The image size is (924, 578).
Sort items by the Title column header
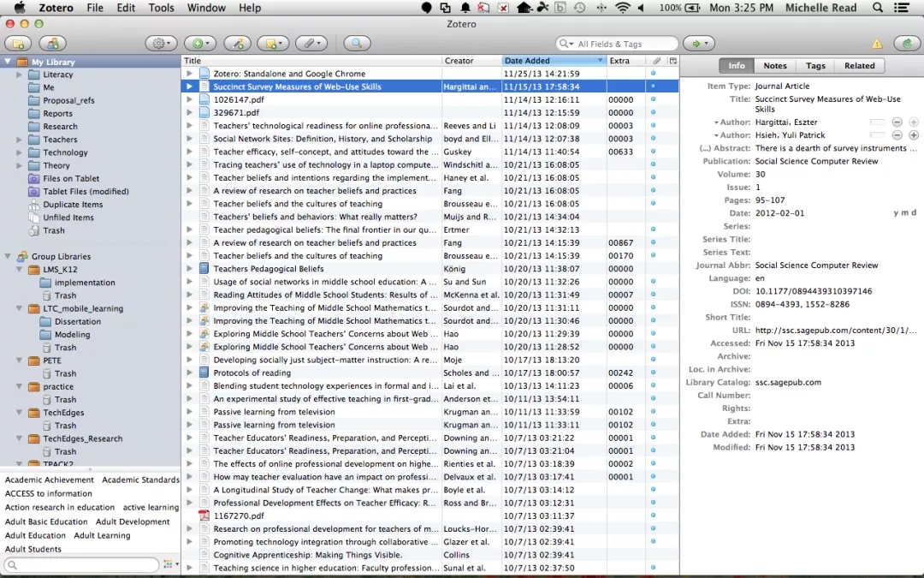311,61
